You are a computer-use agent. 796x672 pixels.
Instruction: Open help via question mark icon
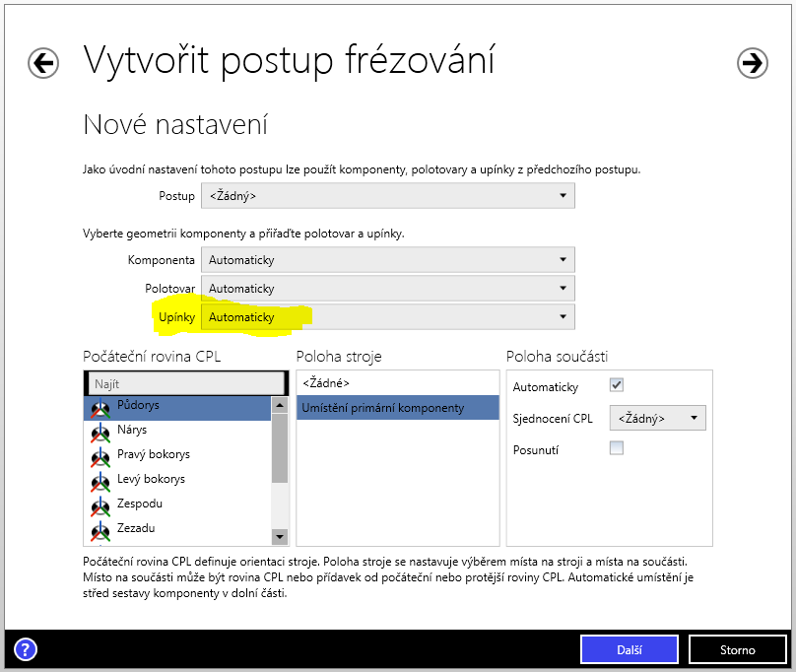coord(26,649)
